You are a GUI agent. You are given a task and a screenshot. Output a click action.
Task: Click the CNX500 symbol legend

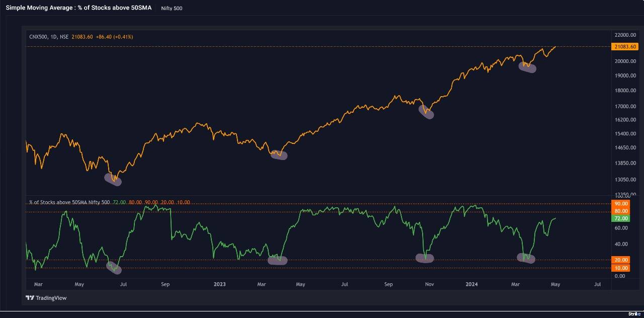(x=38, y=37)
